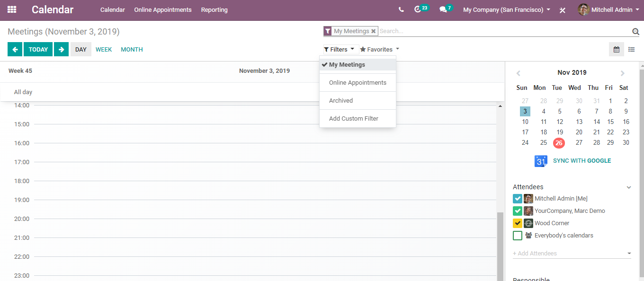Select highlighted day 3 in mini calendar
Screen dimensions: 644x281
(x=525, y=112)
